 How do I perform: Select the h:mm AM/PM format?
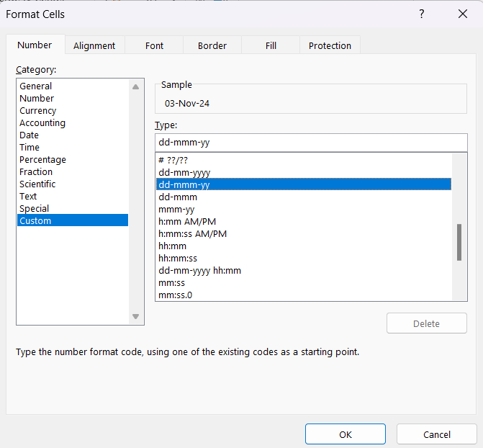point(304,221)
